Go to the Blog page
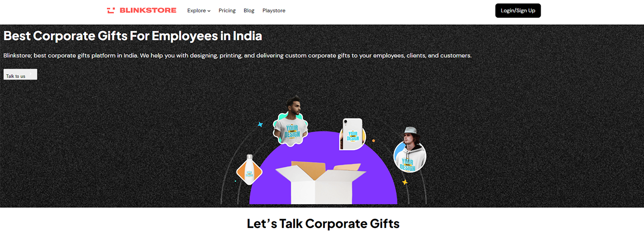This screenshot has height=231, width=644. coord(249,10)
